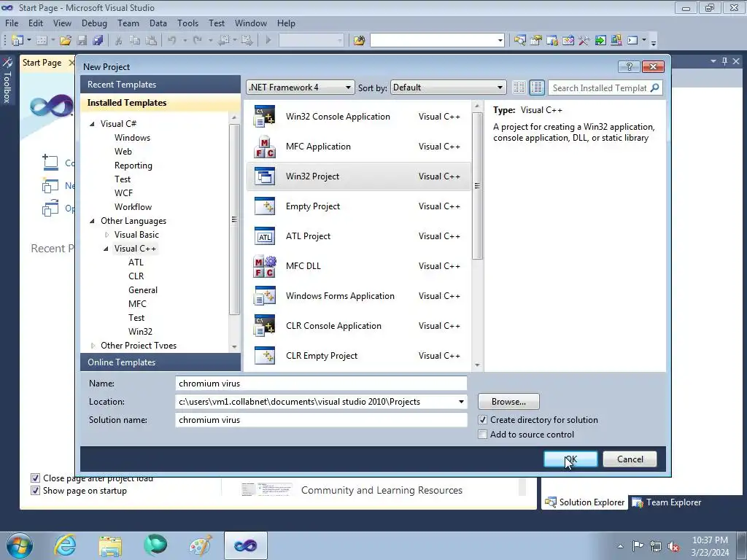Open the Sort by Default dropdown

point(448,87)
